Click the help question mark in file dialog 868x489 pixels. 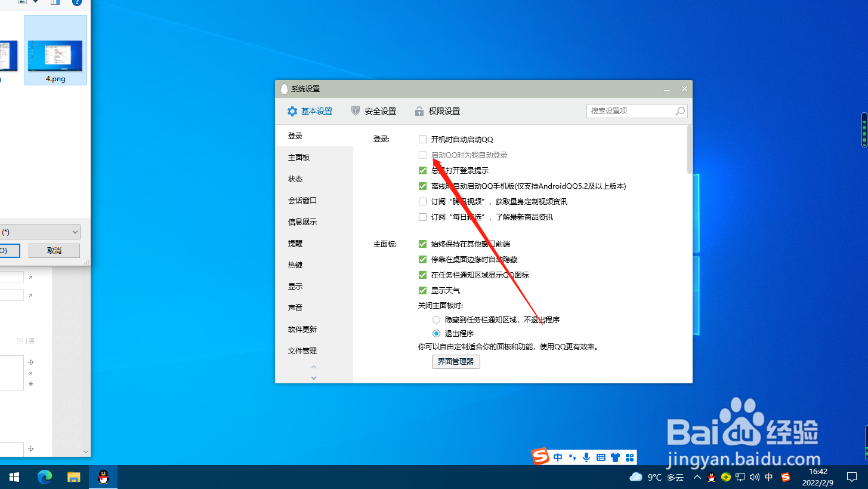(77, 2)
